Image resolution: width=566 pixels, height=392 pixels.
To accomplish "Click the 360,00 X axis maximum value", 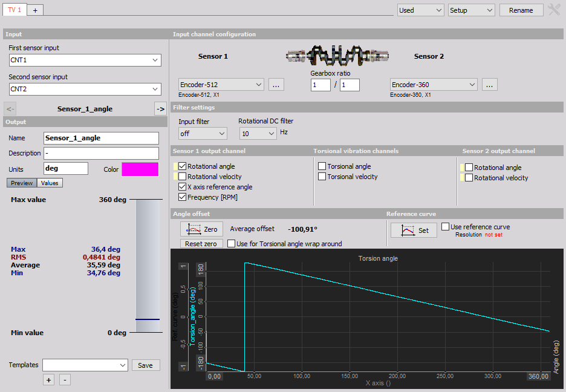I will point(538,376).
